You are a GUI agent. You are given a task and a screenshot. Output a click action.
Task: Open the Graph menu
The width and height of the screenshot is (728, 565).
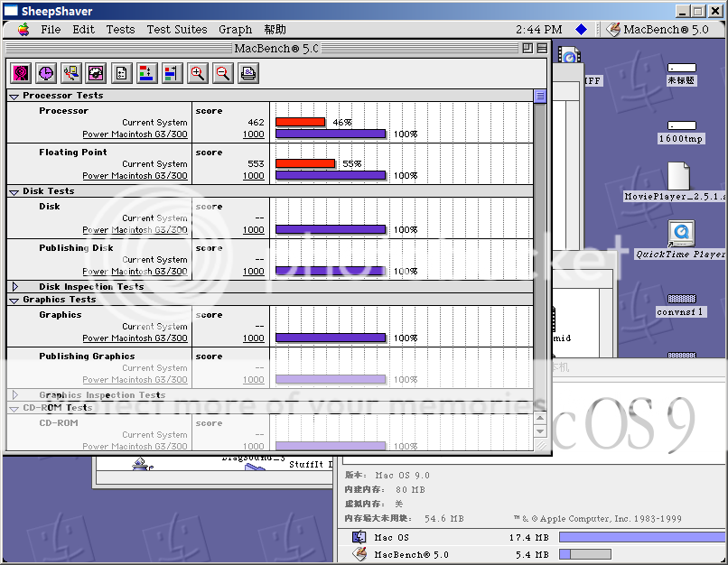pos(236,29)
